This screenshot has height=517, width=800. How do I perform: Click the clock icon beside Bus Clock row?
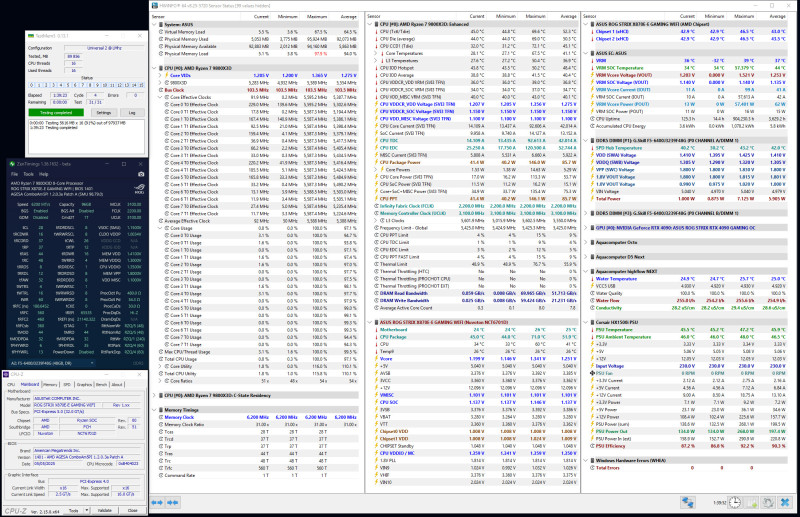(x=161, y=90)
